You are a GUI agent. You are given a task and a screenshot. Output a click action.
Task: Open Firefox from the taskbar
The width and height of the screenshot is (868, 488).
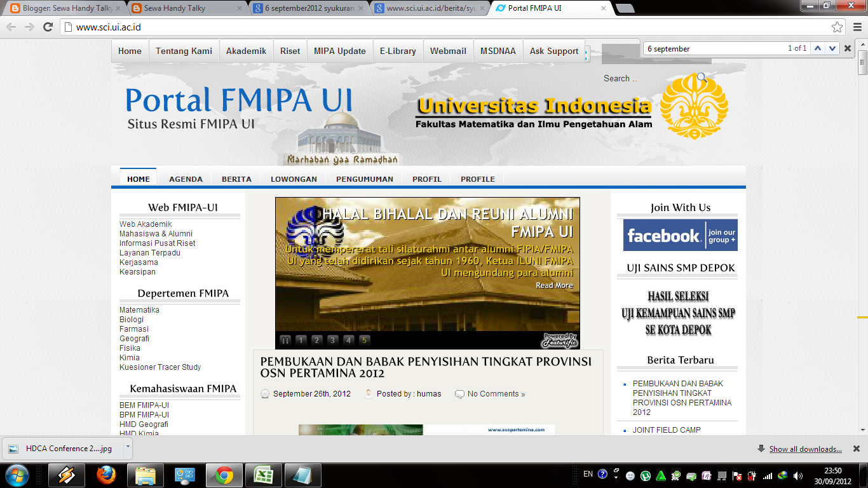(105, 475)
